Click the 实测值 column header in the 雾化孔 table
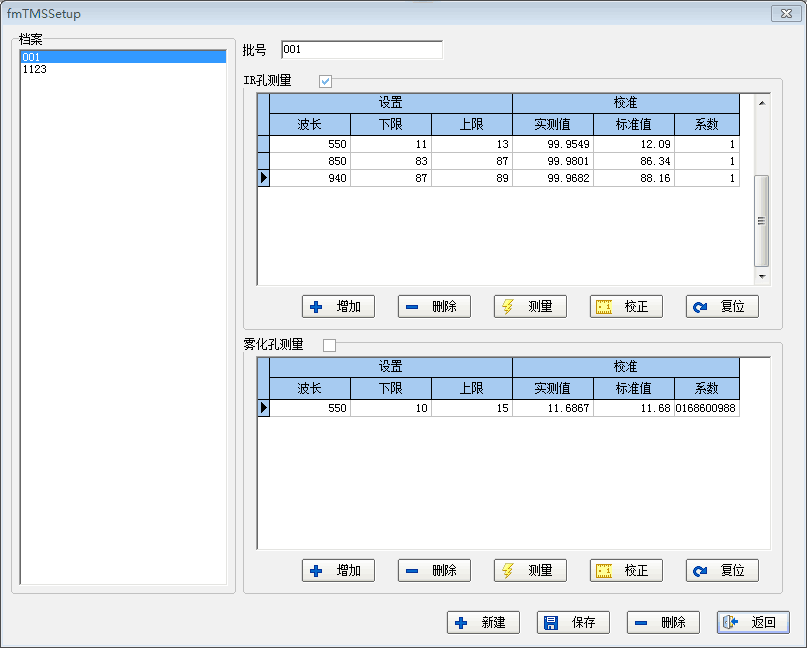Screen dimensions: 807x648 pos(553,389)
